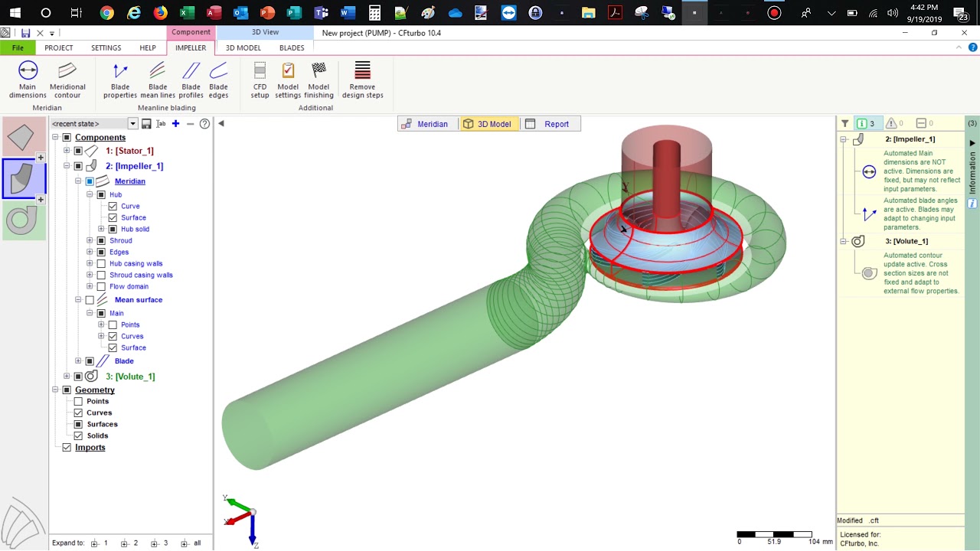980x551 pixels.
Task: Open the File menu
Action: (x=18, y=47)
